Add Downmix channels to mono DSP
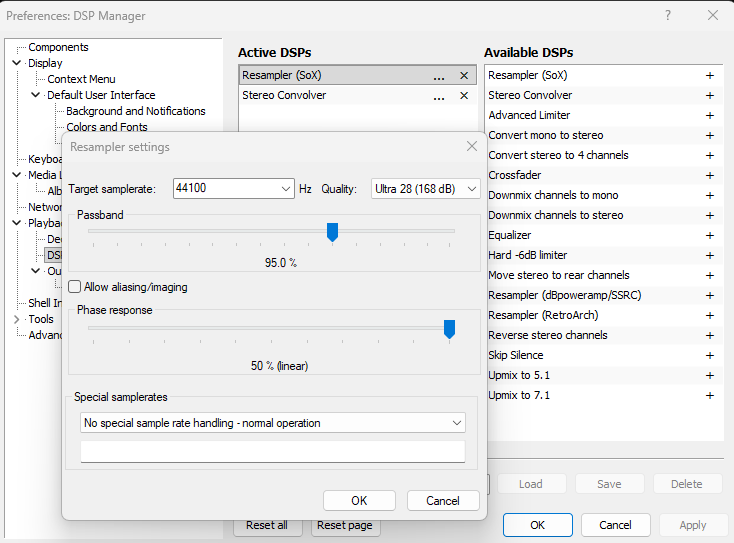The image size is (734, 543). 710,196
